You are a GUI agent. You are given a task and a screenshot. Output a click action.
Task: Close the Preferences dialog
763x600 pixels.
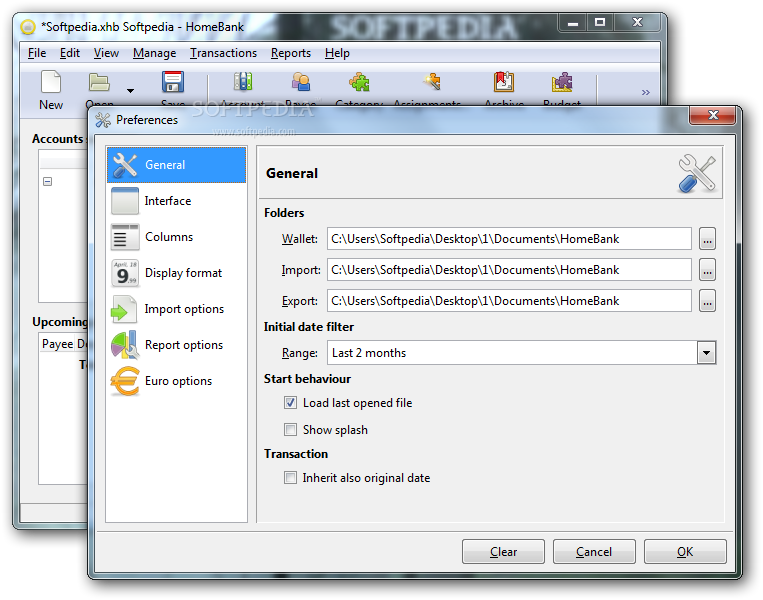(713, 115)
